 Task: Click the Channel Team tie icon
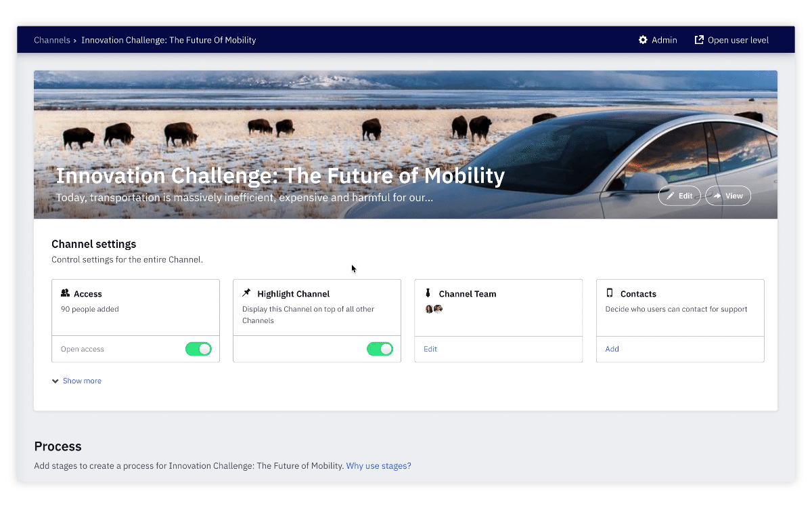pyautogui.click(x=428, y=293)
